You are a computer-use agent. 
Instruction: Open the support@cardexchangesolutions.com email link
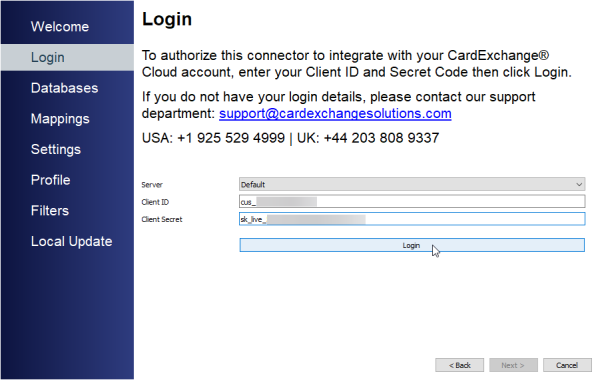click(x=335, y=114)
